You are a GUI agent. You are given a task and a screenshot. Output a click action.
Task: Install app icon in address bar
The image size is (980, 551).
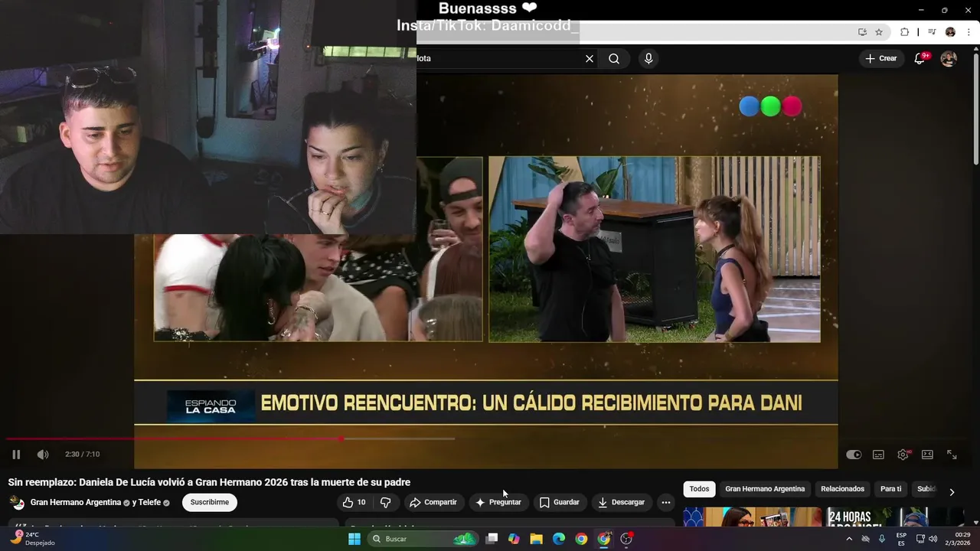click(x=862, y=32)
